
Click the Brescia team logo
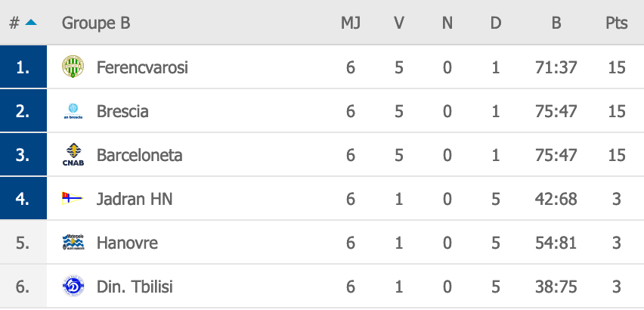(73, 111)
